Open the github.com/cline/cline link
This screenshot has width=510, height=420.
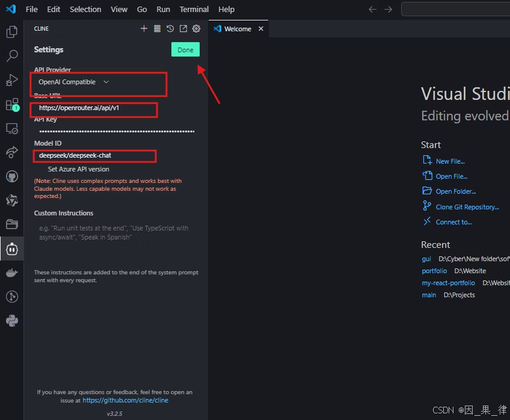coord(125,400)
